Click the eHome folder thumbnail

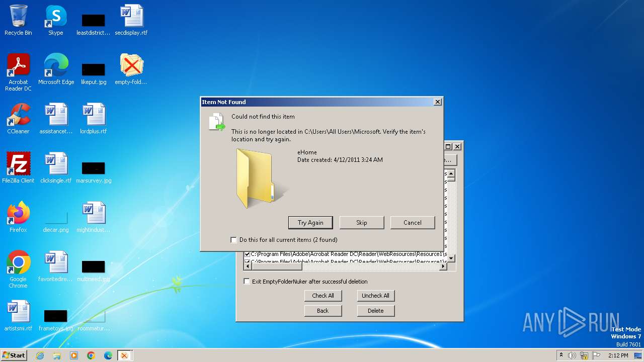coord(262,178)
